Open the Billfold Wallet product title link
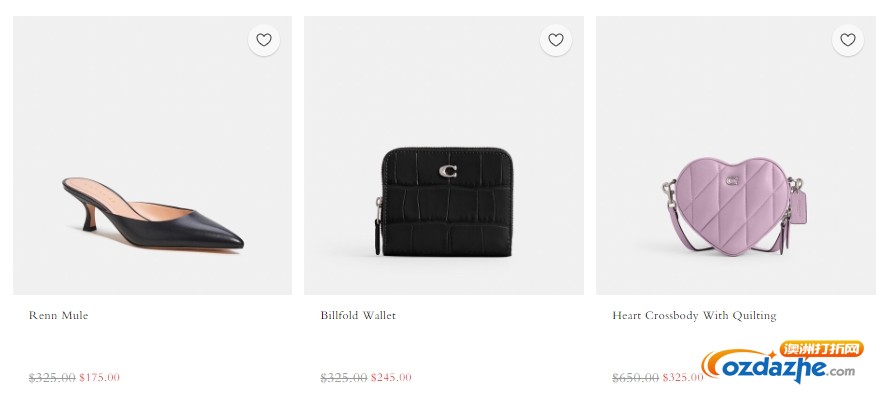This screenshot has width=886, height=396. [x=358, y=315]
